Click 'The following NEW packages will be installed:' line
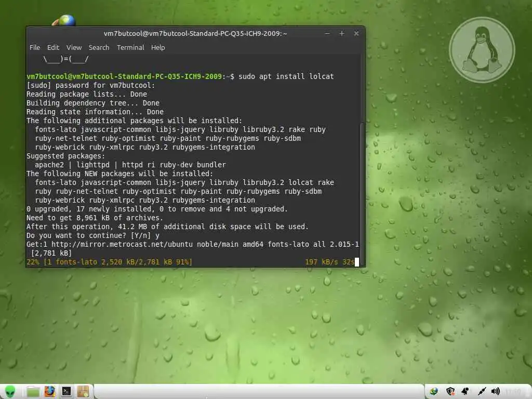 (120, 174)
